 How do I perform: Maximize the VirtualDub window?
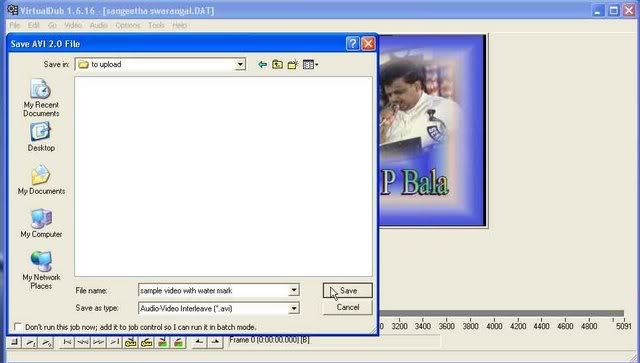click(613, 10)
